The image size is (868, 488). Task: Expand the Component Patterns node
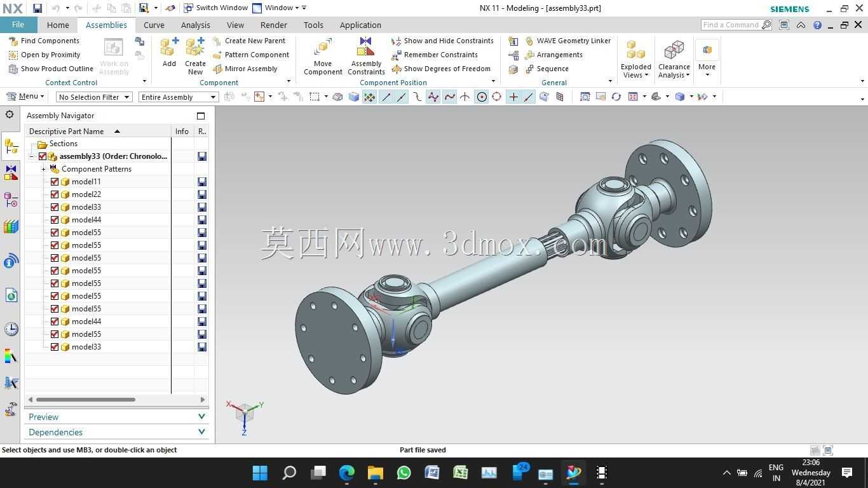pos(43,169)
